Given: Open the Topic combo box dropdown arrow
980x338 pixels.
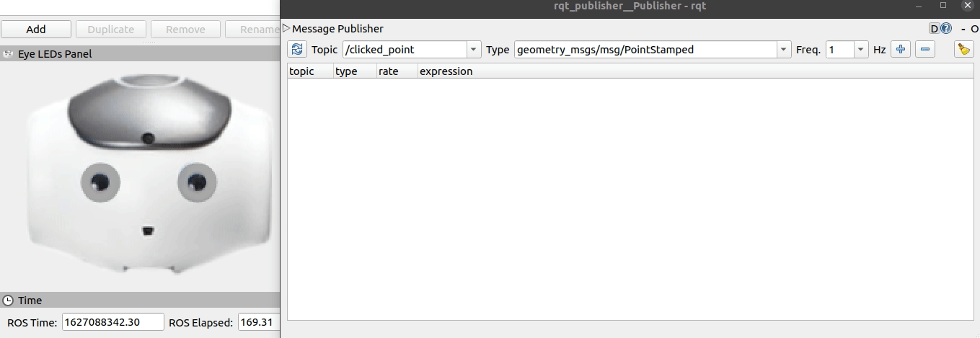Looking at the screenshot, I should pyautogui.click(x=474, y=50).
